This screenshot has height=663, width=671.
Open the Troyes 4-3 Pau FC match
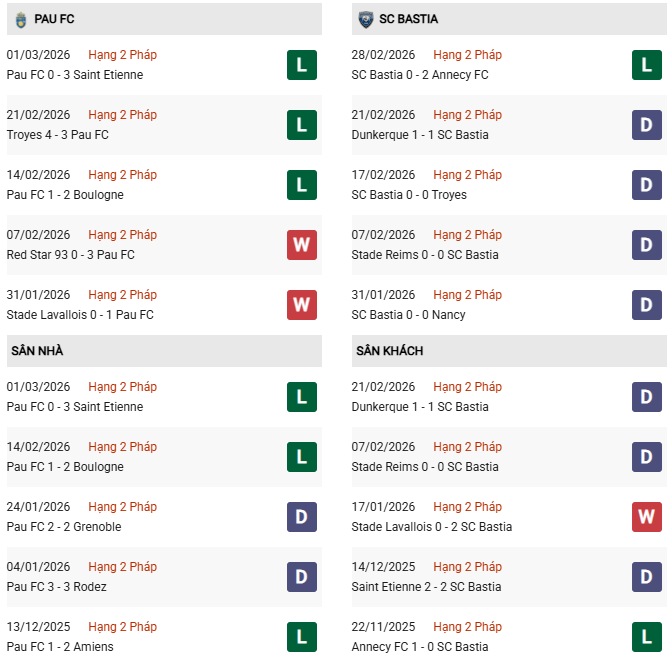58,135
